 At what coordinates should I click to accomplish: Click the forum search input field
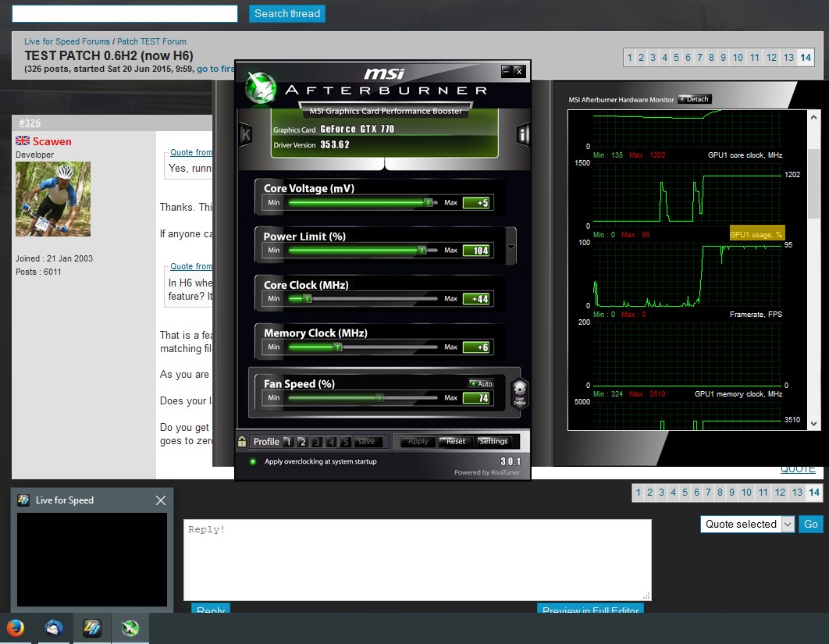tap(125, 14)
